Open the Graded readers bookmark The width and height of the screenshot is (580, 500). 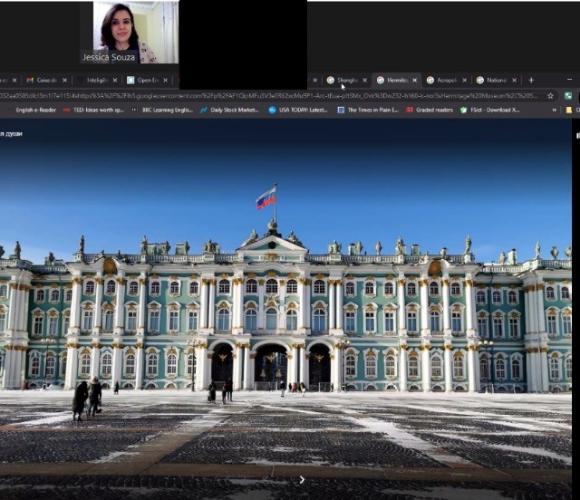pyautogui.click(x=430, y=110)
